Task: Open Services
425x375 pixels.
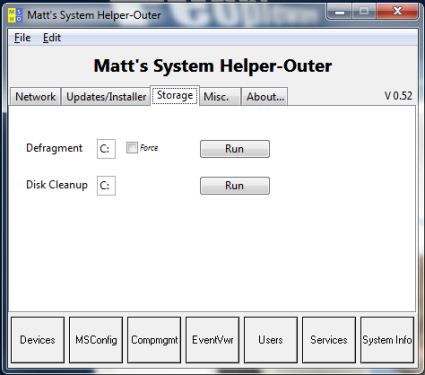Action: point(329,340)
